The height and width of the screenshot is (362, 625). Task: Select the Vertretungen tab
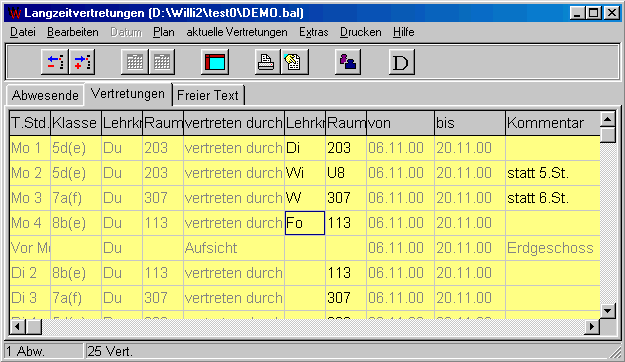[128, 94]
